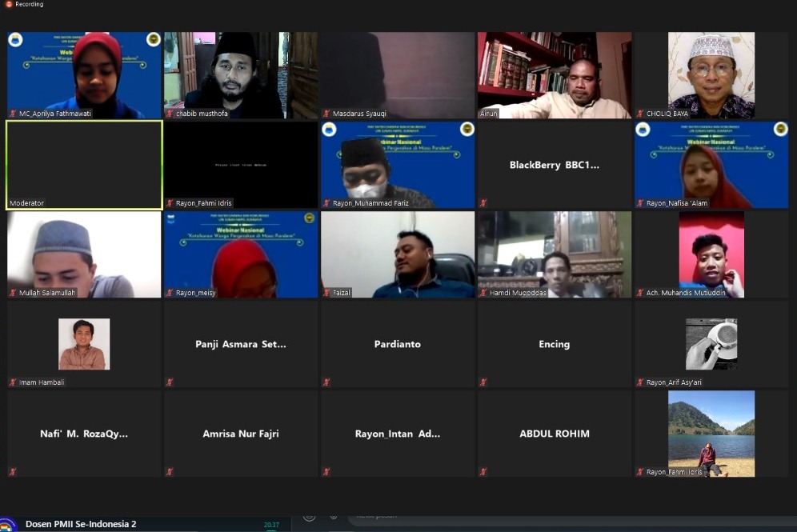The image size is (797, 532).
Task: Click the red Recording indicator icon
Action: [10, 5]
